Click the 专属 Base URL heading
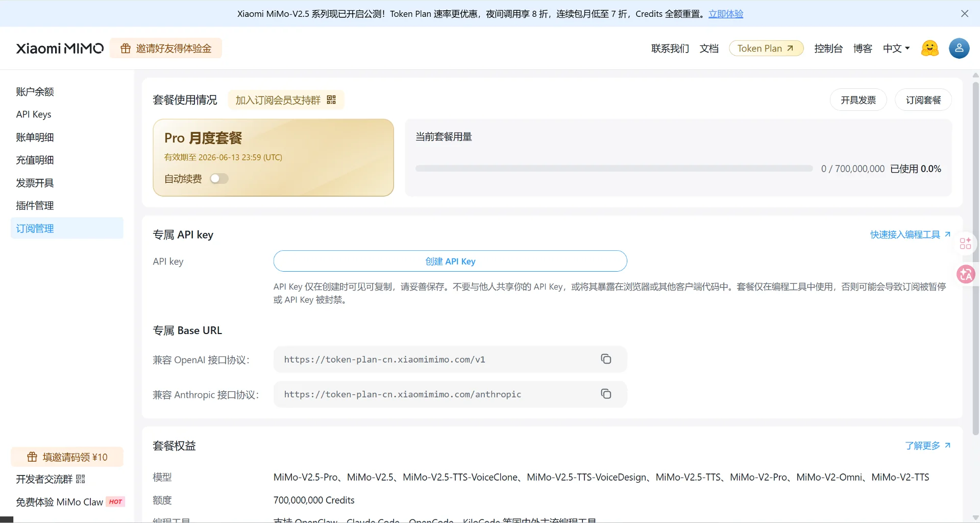This screenshot has width=980, height=523. pyautogui.click(x=187, y=330)
